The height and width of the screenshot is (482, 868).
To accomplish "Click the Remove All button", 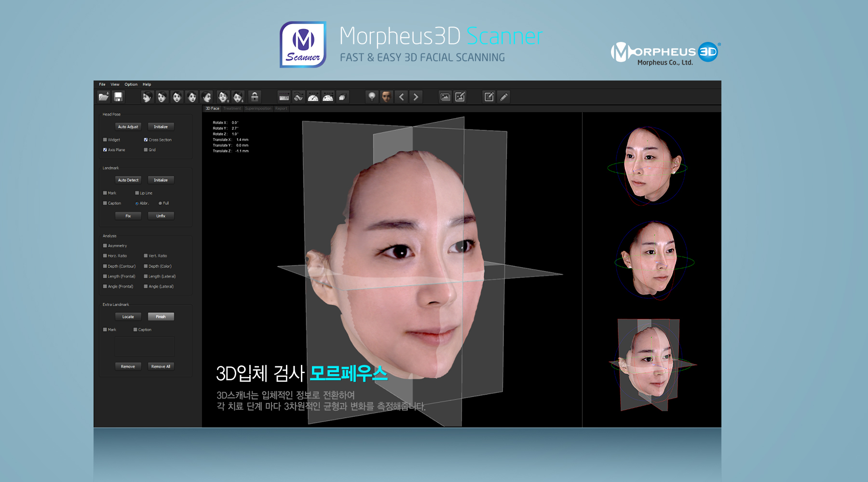I will (x=161, y=366).
